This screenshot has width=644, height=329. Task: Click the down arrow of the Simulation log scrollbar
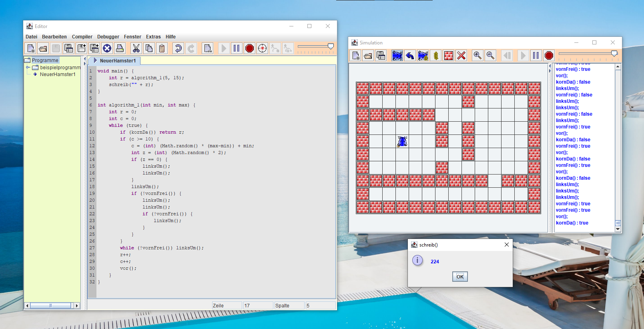click(x=618, y=229)
